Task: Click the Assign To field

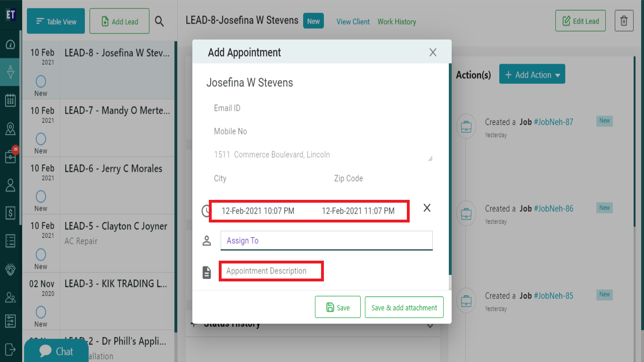Action: click(326, 240)
